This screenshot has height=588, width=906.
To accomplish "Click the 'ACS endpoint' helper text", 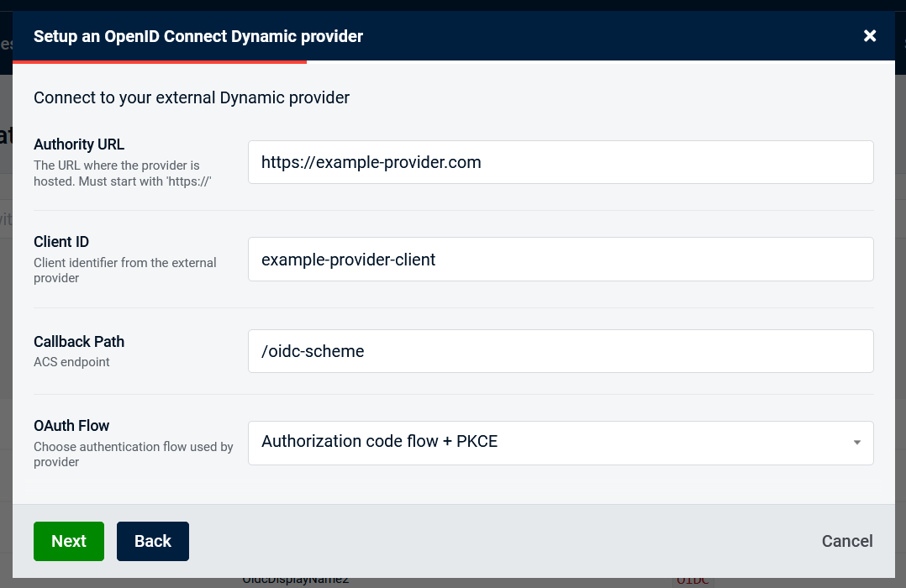I will coord(71,362).
